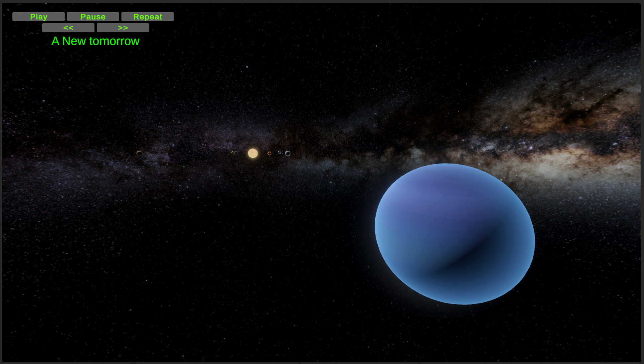The image size is (644, 364).
Task: Select the gray ringed planet right of sun
Action: coord(288,153)
